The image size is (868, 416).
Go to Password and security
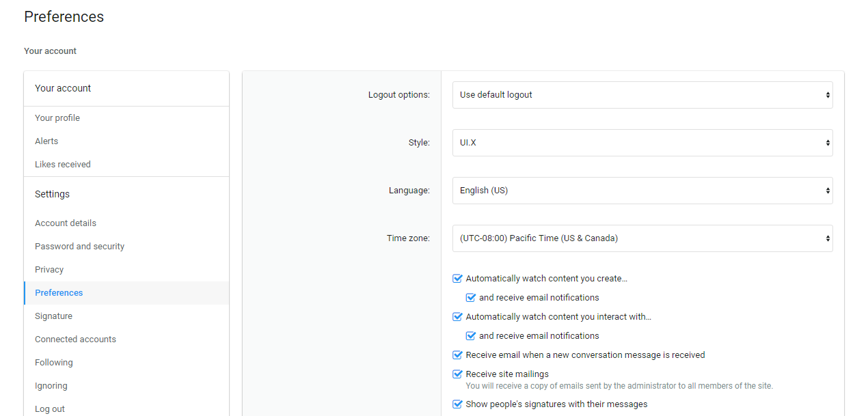click(80, 247)
